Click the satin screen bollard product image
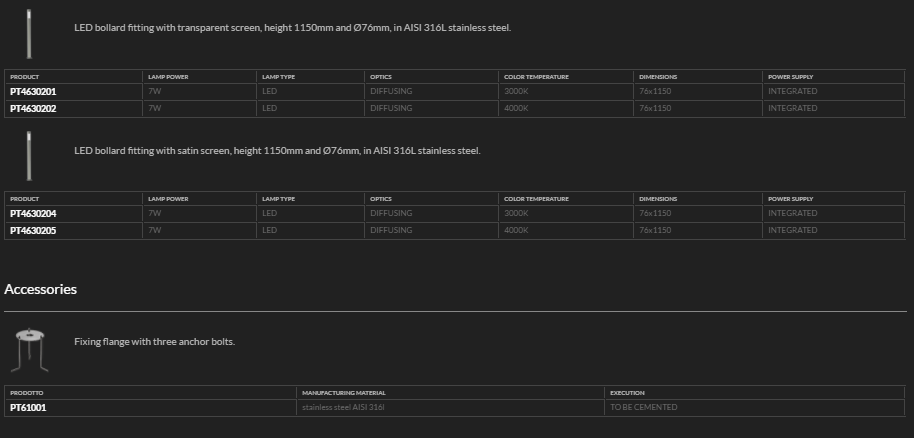The image size is (914, 438). pos(29,155)
